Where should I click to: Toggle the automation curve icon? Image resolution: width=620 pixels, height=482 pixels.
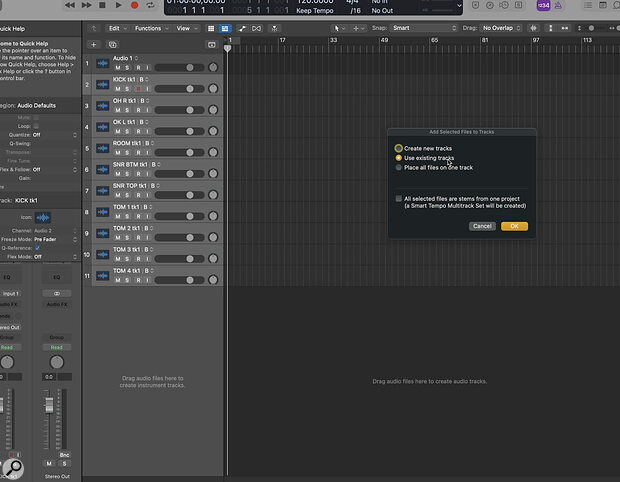pyautogui.click(x=242, y=28)
